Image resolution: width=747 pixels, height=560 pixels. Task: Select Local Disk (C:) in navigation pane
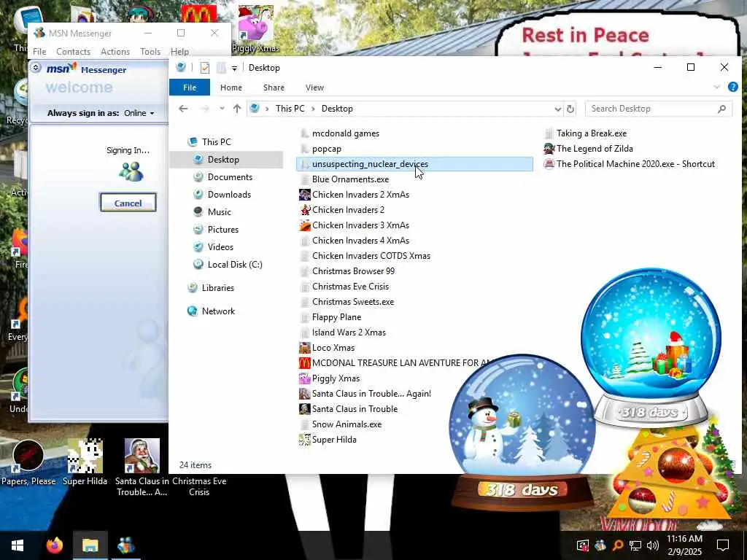[x=235, y=264]
